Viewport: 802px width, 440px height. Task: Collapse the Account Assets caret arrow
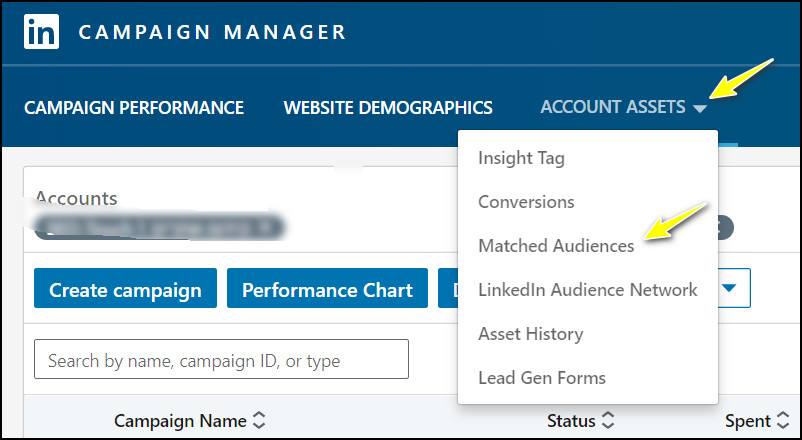coord(699,109)
